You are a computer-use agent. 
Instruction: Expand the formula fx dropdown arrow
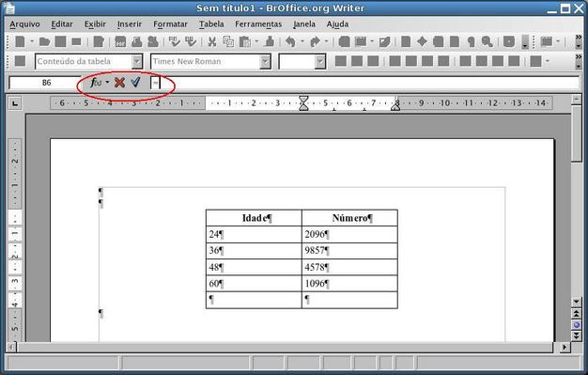(108, 82)
